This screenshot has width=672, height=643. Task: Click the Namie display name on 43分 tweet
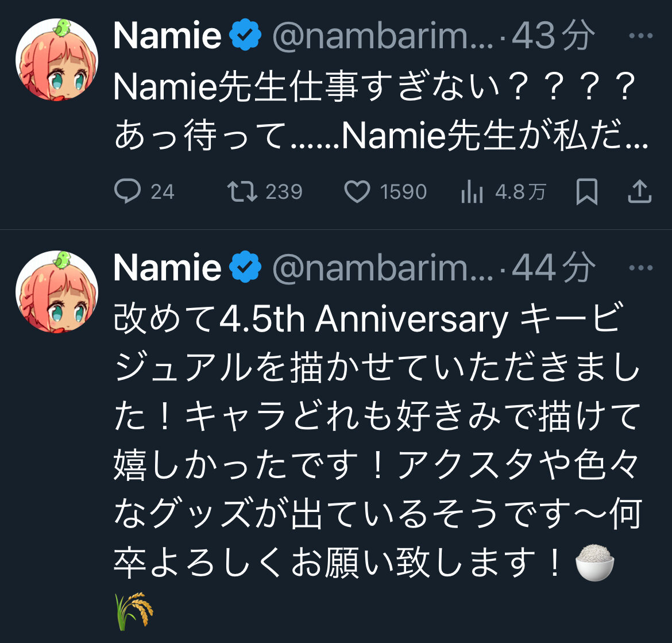tap(167, 36)
